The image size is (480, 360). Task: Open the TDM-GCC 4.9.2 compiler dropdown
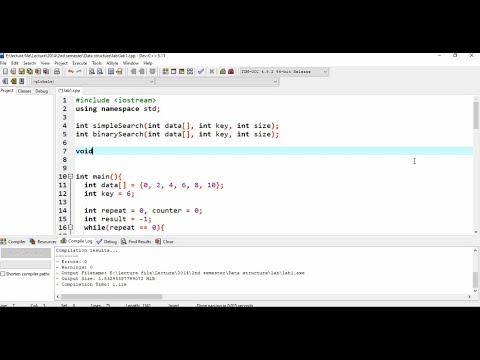tap(284, 72)
